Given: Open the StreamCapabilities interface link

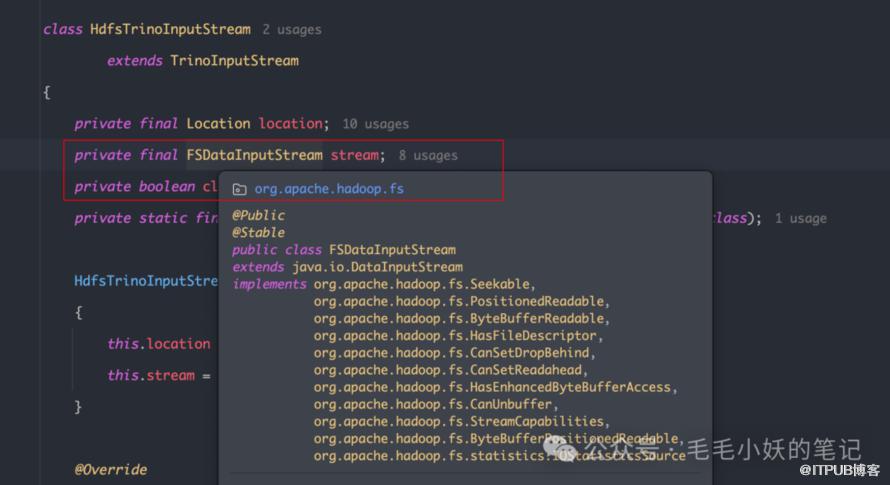Looking at the screenshot, I should 460,421.
